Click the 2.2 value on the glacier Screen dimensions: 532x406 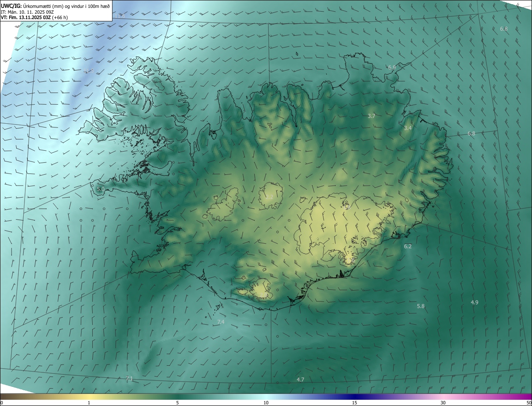point(269,197)
